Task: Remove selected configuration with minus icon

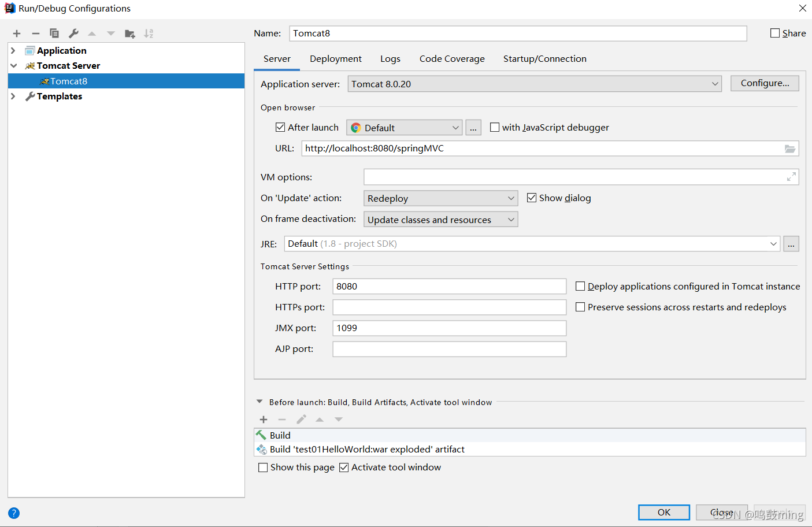Action: (36, 34)
